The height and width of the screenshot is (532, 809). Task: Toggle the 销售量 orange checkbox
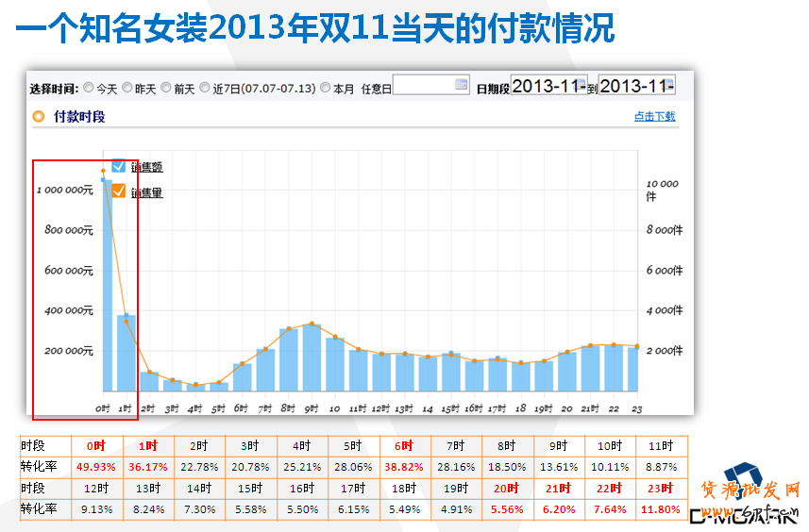[119, 191]
